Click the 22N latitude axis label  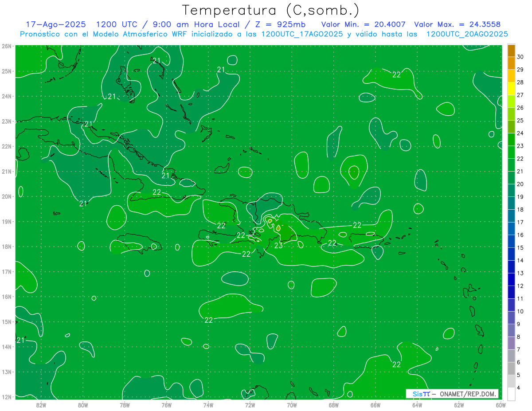click(x=7, y=146)
